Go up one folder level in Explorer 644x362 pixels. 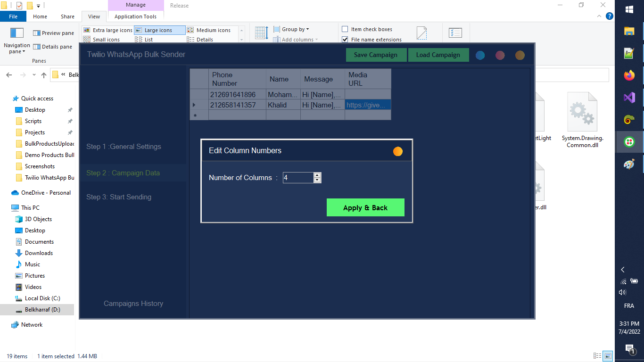tap(44, 75)
